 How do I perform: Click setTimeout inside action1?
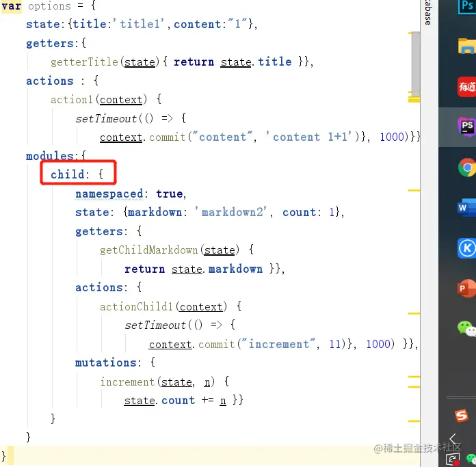(106, 118)
